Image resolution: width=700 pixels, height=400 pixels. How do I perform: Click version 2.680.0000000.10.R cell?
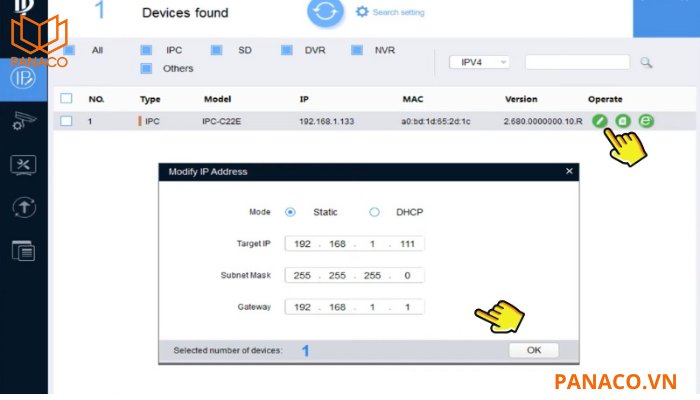[543, 121]
